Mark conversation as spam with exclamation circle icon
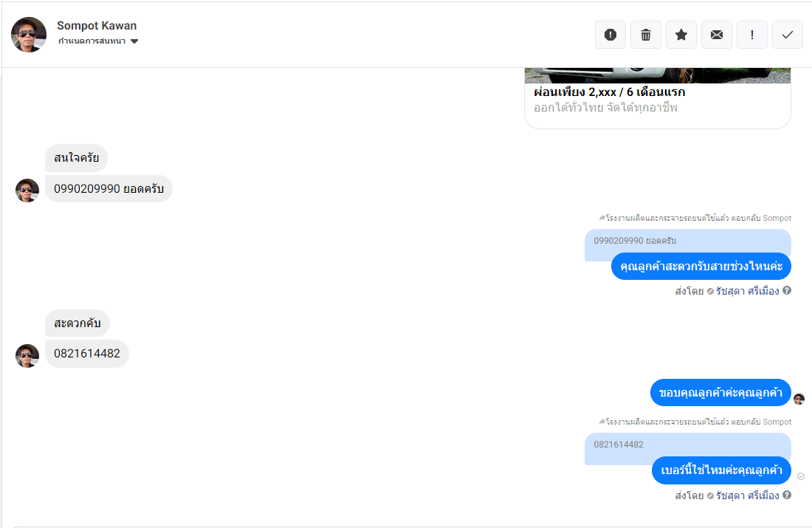Image resolution: width=812 pixels, height=528 pixels. [610, 35]
